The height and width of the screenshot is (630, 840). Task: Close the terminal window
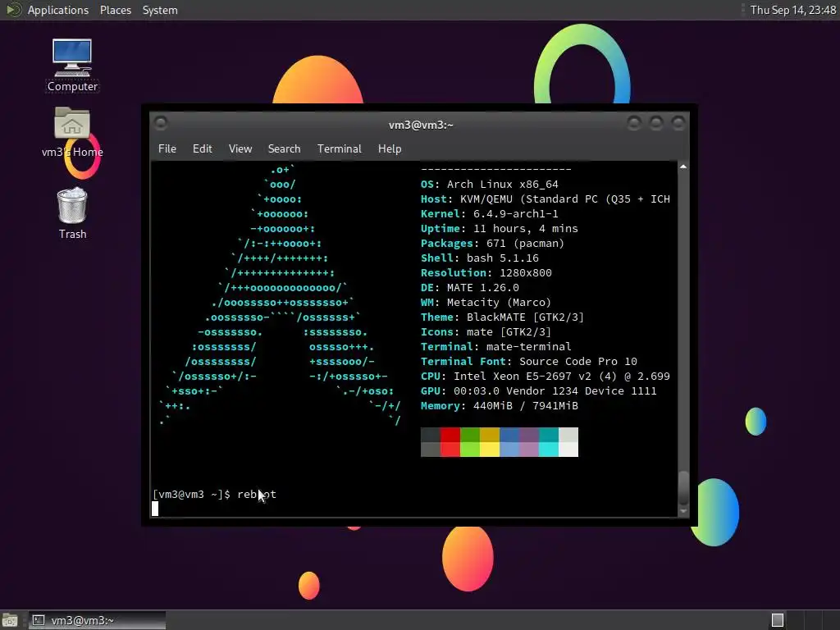(x=678, y=124)
